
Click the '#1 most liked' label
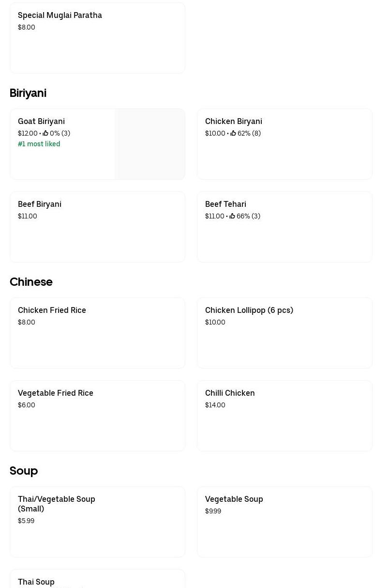click(x=39, y=144)
